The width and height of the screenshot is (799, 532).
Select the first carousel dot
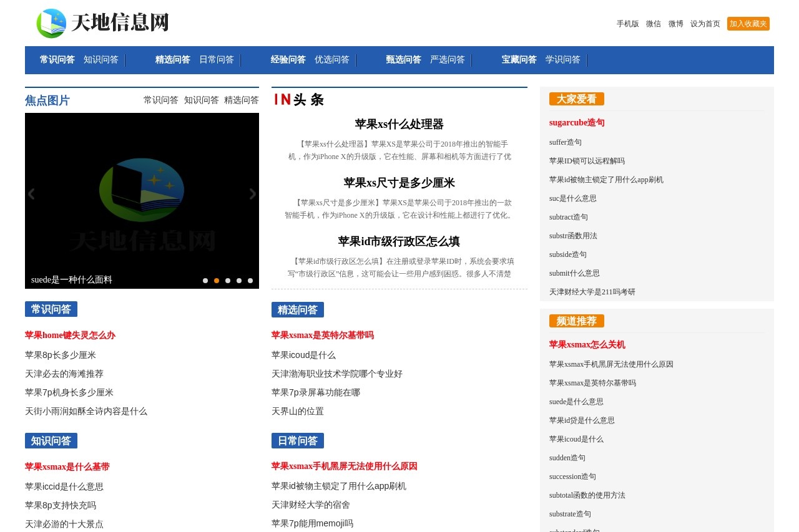point(205,281)
